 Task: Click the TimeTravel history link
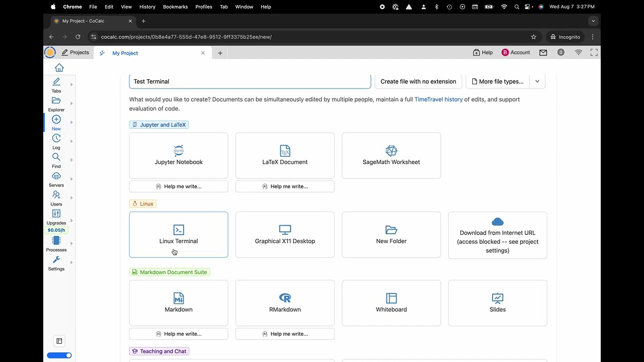[x=438, y=100]
